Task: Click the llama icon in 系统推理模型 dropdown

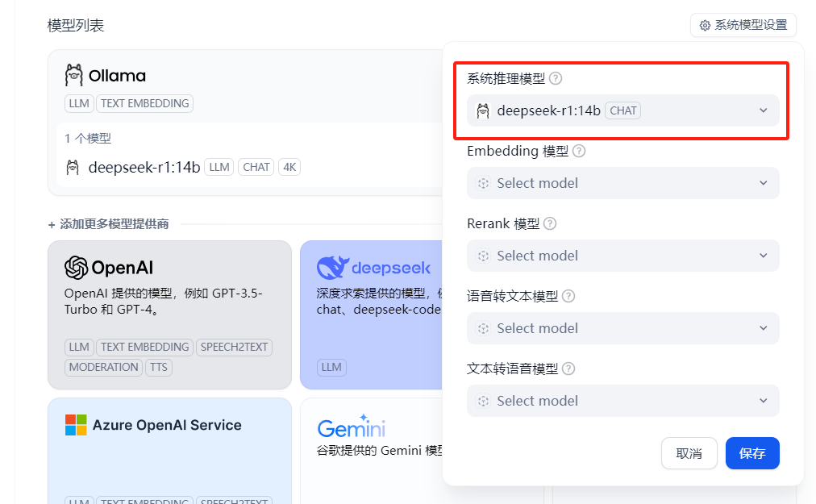Action: [483, 110]
